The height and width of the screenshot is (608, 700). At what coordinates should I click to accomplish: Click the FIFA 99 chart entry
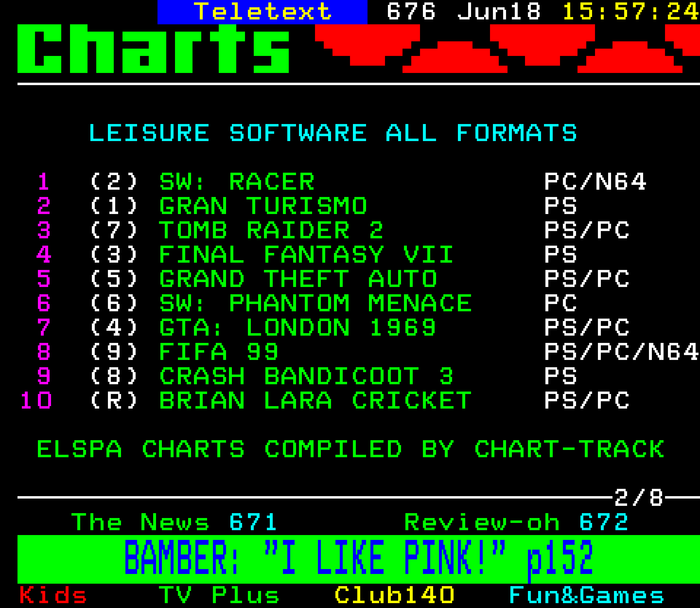219,352
